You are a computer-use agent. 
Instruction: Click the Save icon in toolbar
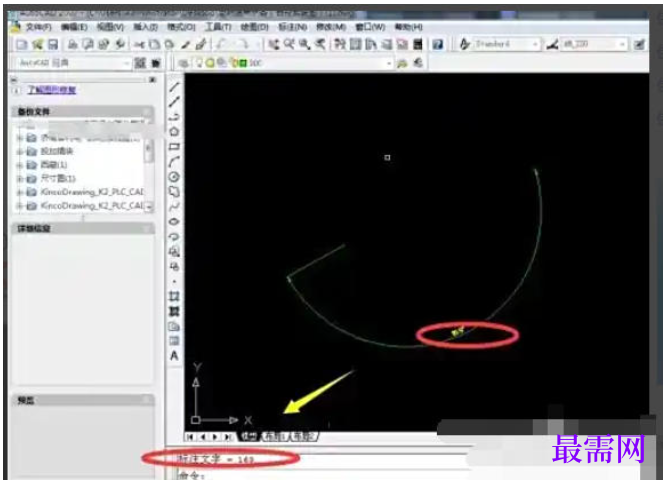click(x=53, y=44)
